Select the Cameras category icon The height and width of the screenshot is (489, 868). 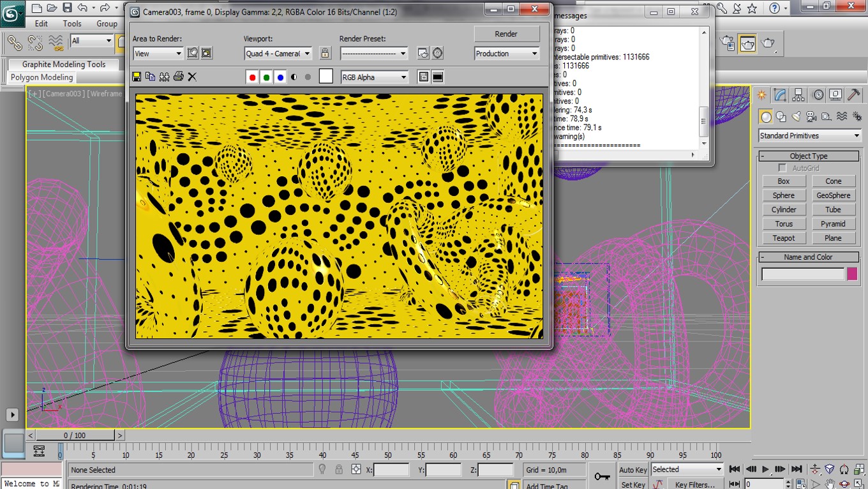[x=811, y=116]
